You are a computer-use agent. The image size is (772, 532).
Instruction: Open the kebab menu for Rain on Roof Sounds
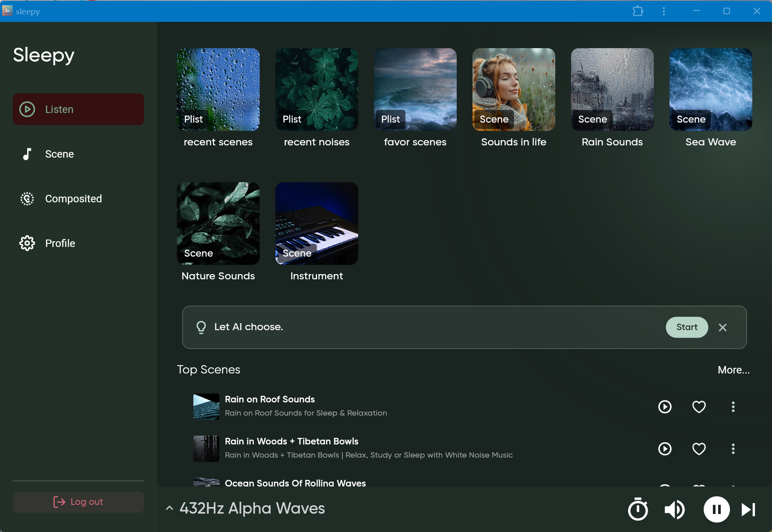733,407
